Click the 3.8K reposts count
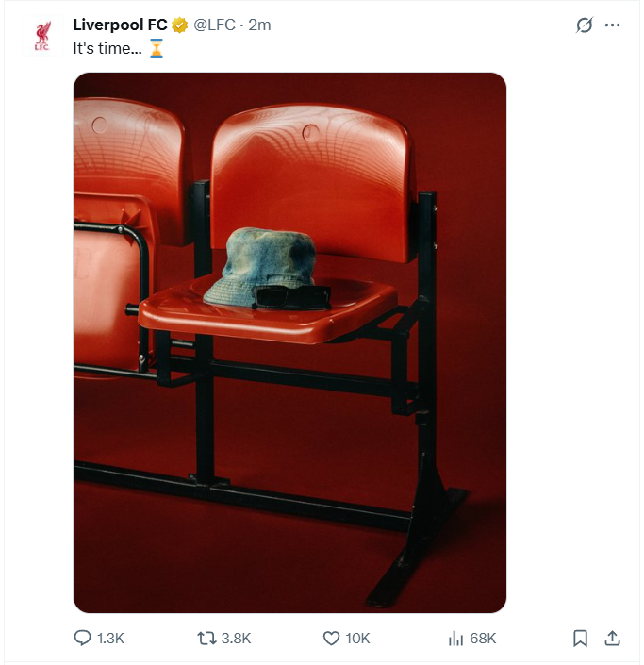644x665 pixels. [236, 638]
